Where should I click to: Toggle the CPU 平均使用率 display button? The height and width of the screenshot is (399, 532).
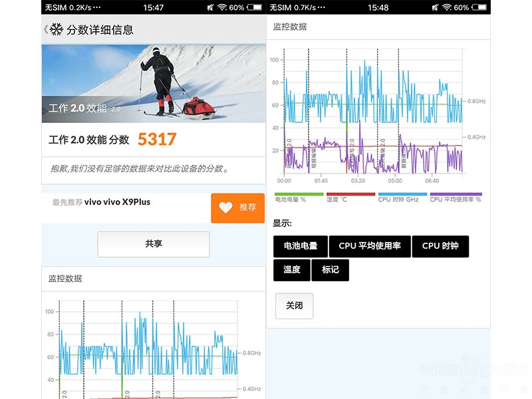tap(370, 246)
